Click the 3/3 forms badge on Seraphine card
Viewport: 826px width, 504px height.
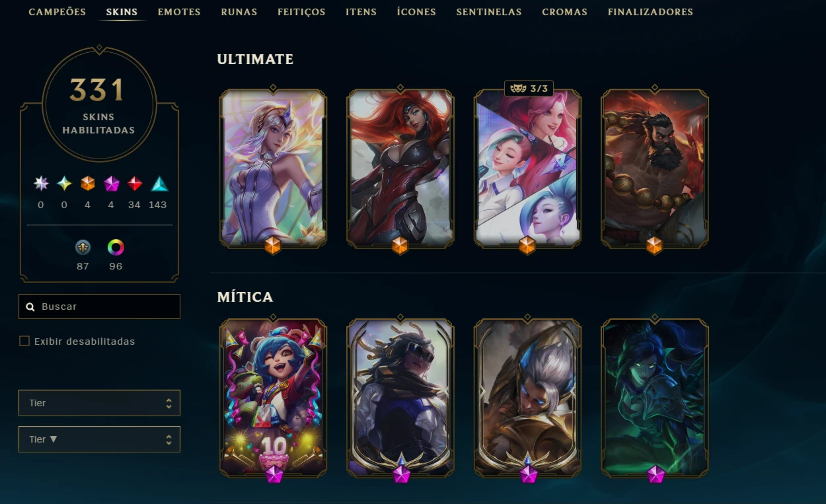coord(529,89)
